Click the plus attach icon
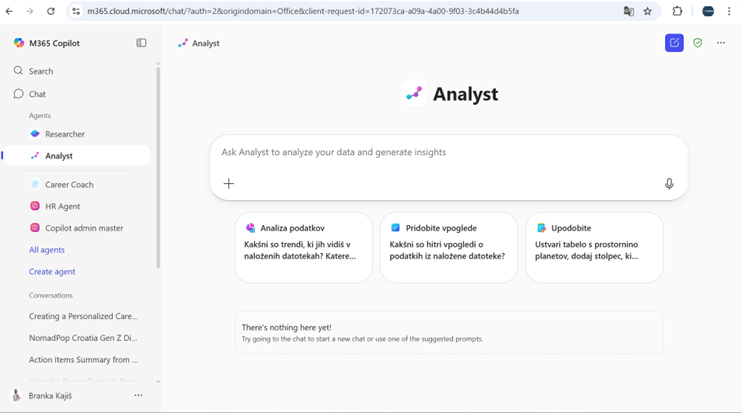Image resolution: width=742 pixels, height=413 pixels. [229, 184]
